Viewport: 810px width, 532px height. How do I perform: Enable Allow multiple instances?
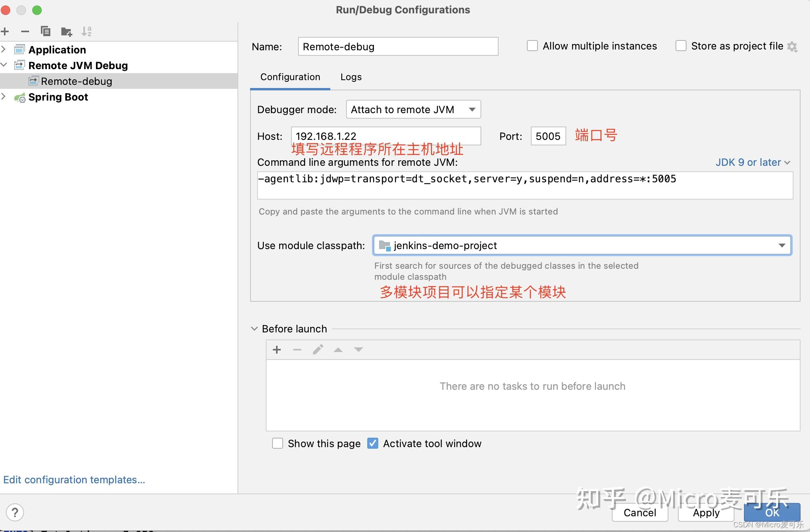point(532,46)
